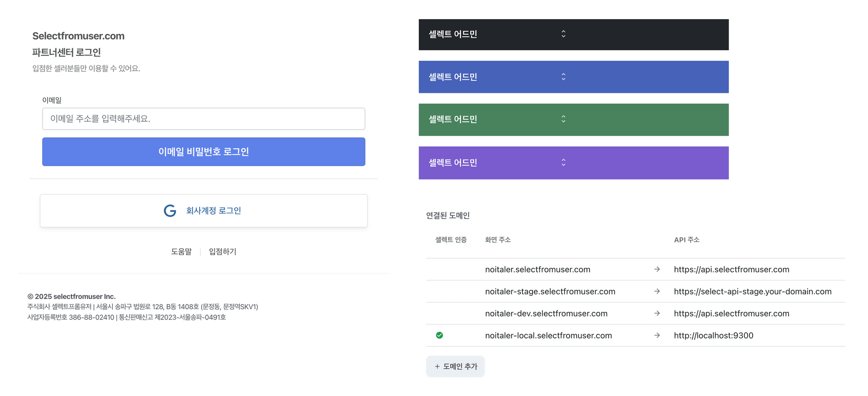Follow the 입점하기 link
This screenshot has width=868, height=396.
[x=222, y=252]
